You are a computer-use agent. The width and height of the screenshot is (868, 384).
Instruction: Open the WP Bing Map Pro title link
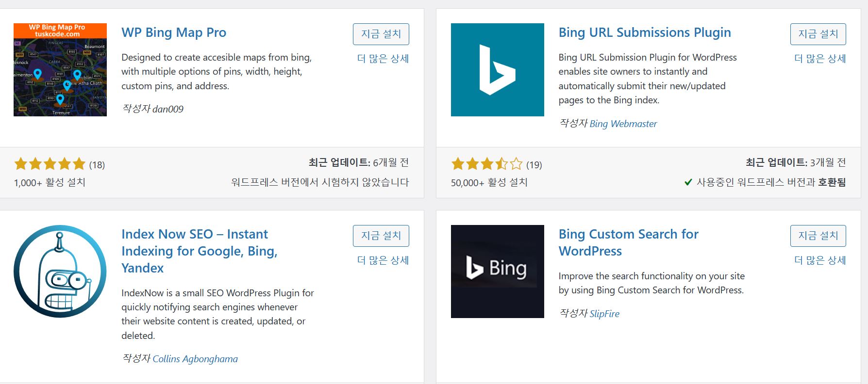174,32
